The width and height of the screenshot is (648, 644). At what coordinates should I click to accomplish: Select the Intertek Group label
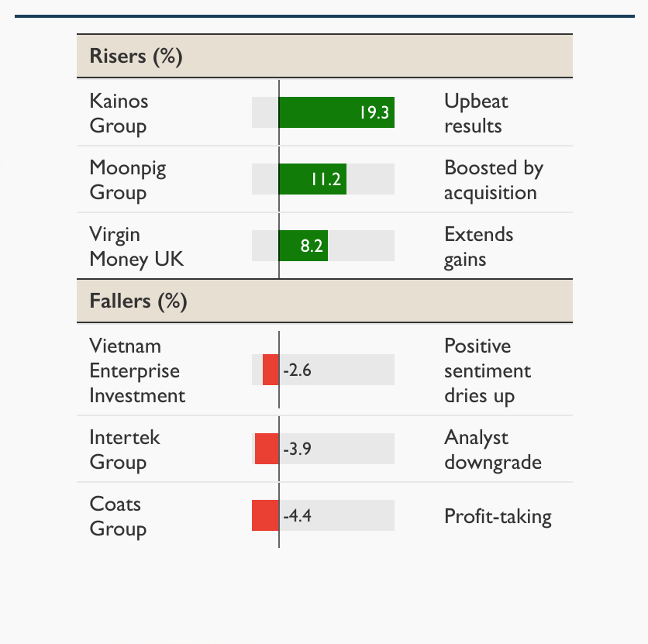(125, 449)
